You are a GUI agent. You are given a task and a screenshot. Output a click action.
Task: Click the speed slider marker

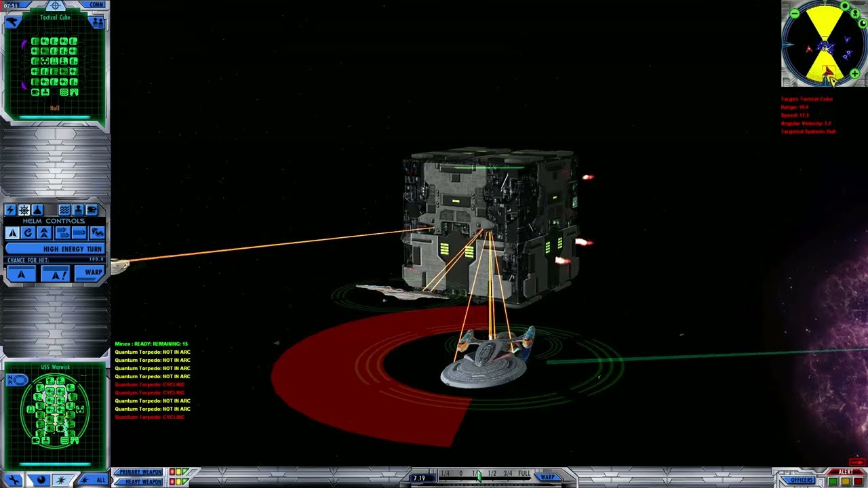(x=479, y=476)
